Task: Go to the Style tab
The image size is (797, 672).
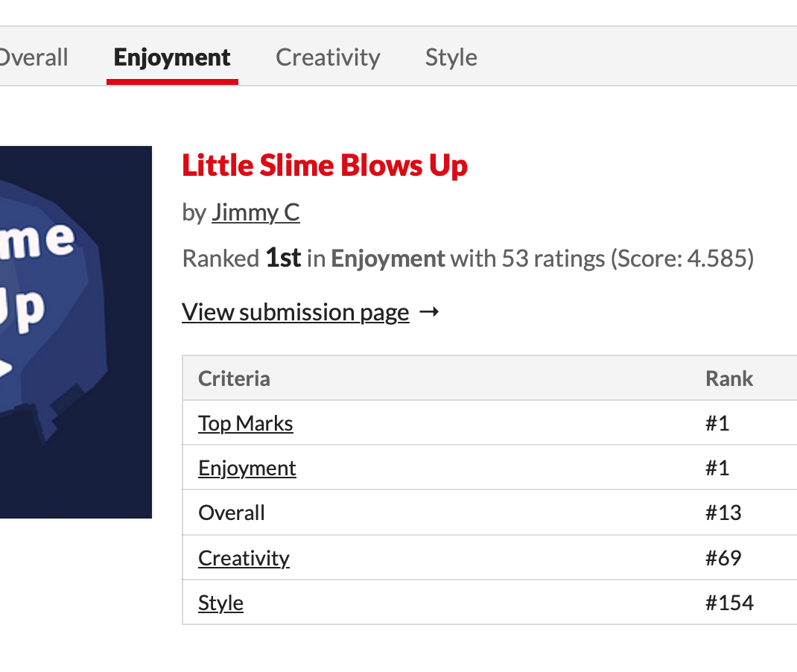Action: (x=451, y=57)
